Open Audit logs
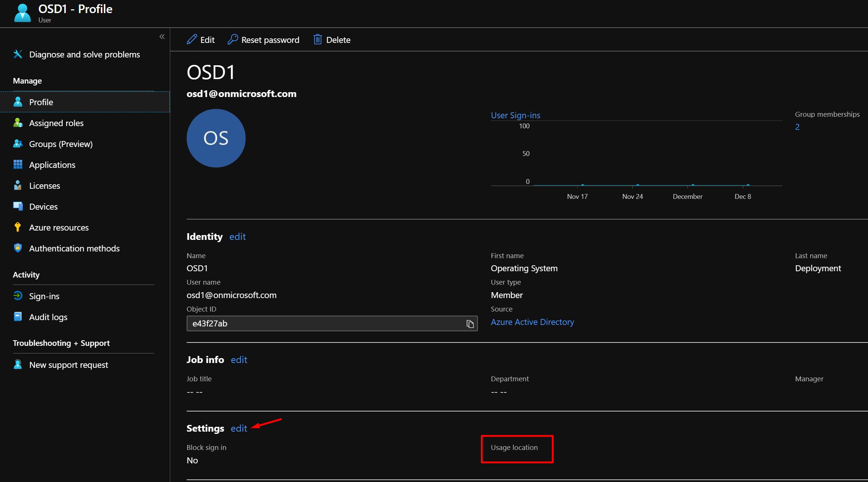Screen dimensions: 868x482 point(48,317)
